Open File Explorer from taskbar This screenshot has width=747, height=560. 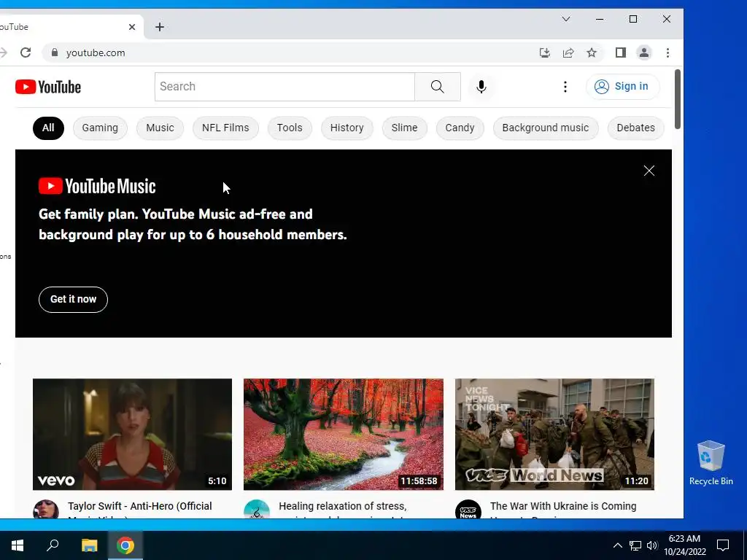tap(89, 545)
